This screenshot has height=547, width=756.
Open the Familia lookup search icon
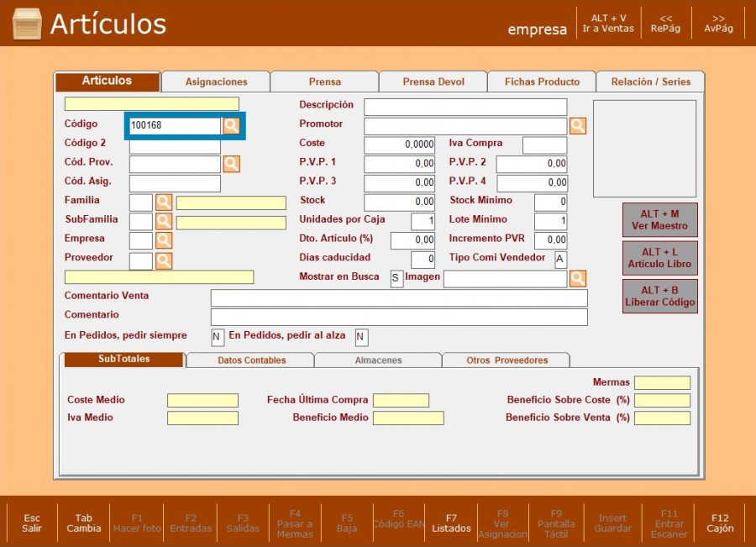pyautogui.click(x=164, y=202)
